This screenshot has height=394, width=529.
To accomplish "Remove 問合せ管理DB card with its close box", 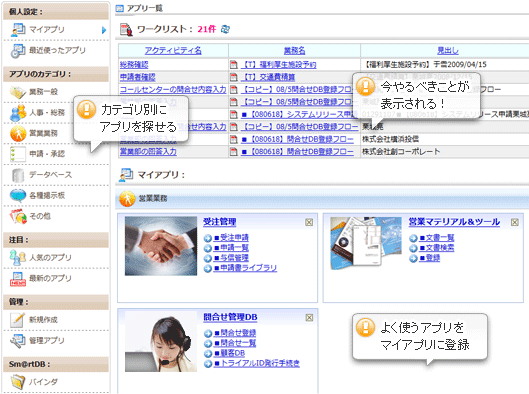I will point(309,318).
